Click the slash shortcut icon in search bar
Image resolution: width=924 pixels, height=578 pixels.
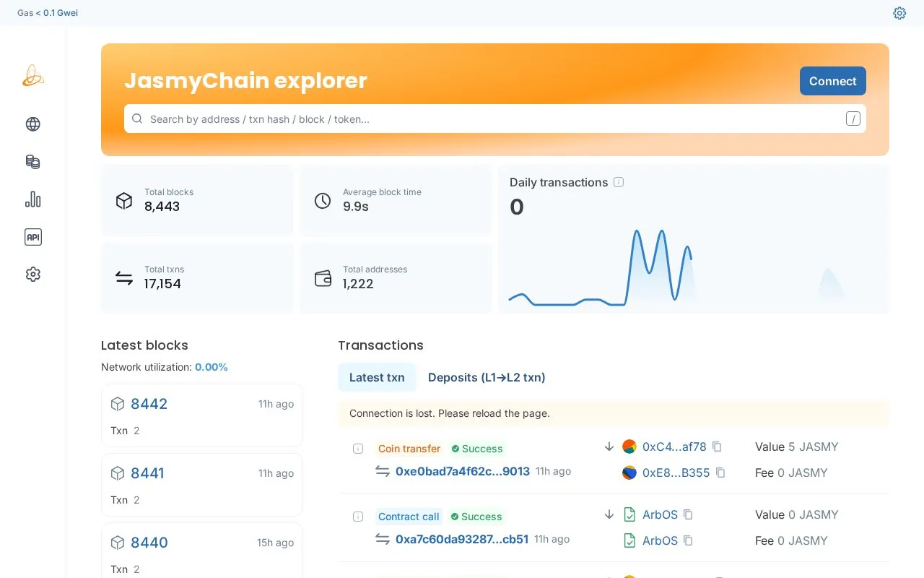853,119
